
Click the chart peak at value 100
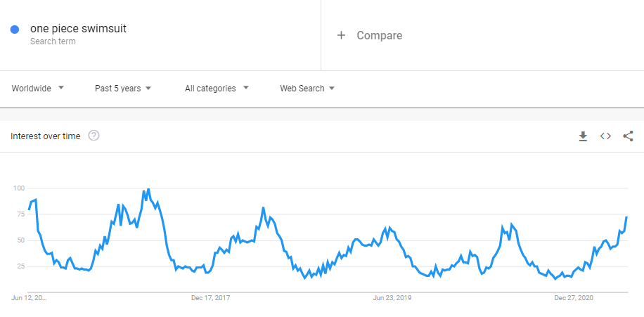tap(148, 189)
